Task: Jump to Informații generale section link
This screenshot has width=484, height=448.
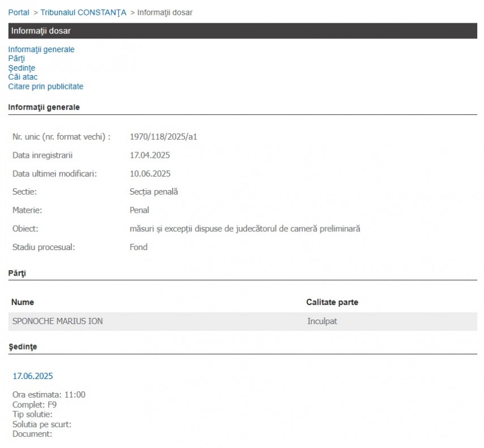Action: (x=41, y=49)
